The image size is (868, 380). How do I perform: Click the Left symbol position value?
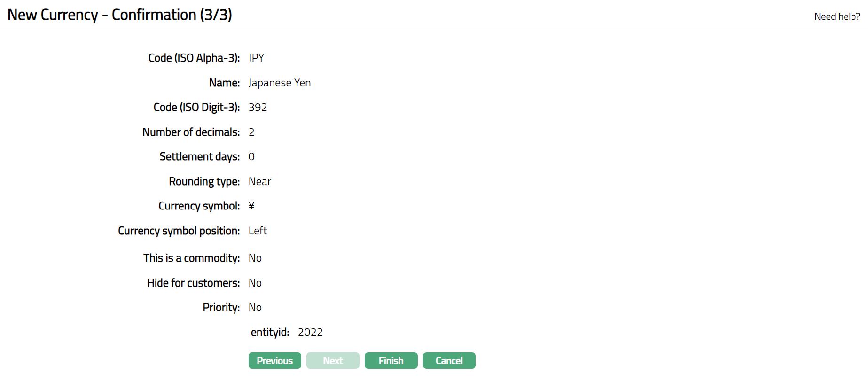pyautogui.click(x=258, y=231)
